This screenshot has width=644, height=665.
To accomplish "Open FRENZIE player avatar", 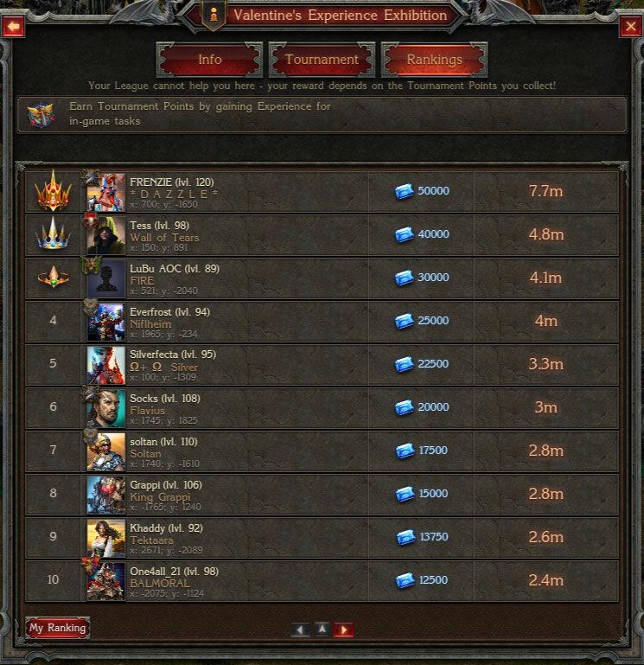I will coord(106,192).
